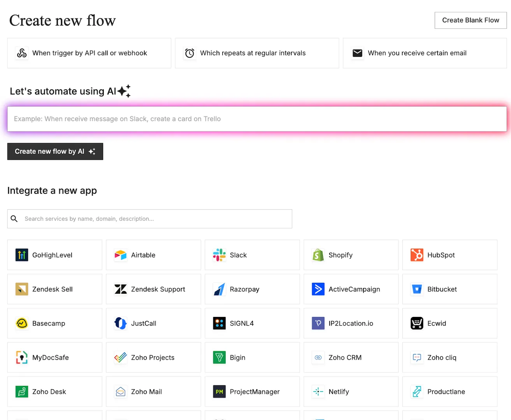This screenshot has width=511, height=420.
Task: Open the HubSpot integration label
Action: [x=441, y=255]
